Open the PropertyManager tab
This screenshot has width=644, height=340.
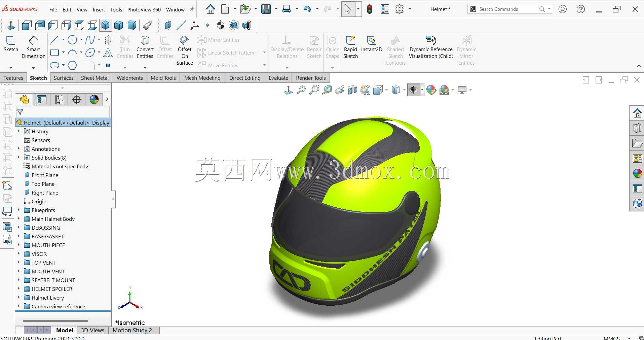click(42, 100)
